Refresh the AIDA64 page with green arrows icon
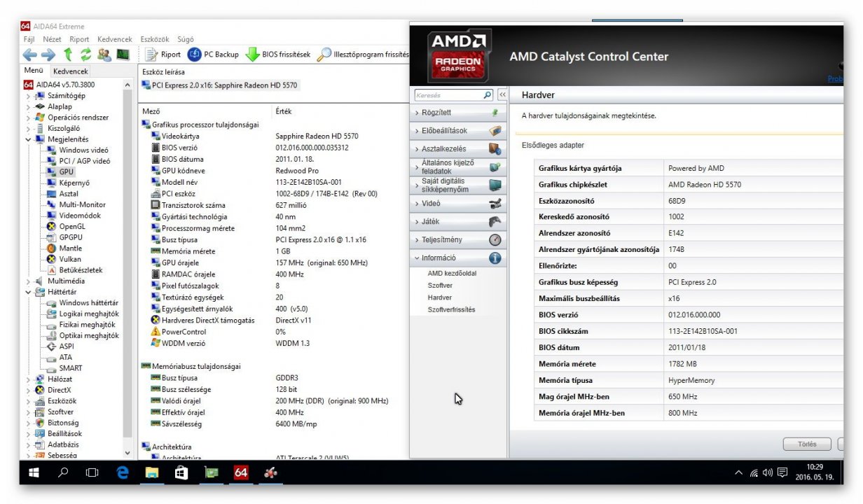This screenshot has width=863, height=504. 86,55
